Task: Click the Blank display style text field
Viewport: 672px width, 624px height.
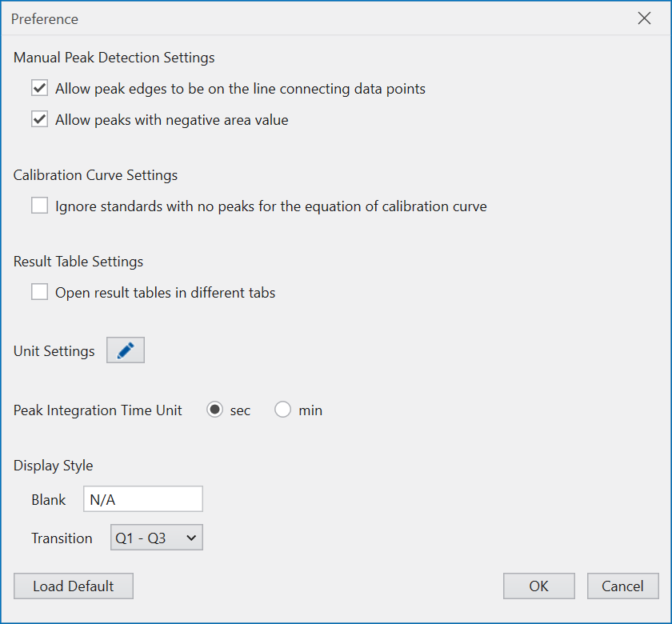Action: (x=143, y=499)
